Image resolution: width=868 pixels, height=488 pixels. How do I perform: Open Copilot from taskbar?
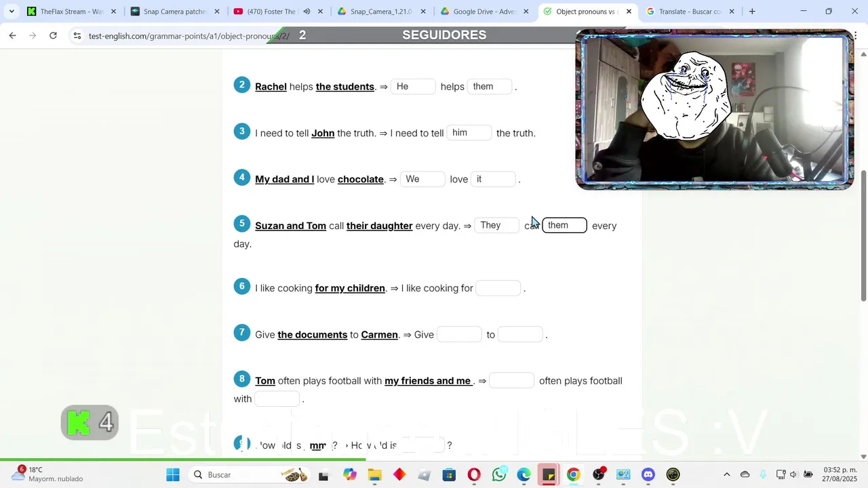pos(349,474)
